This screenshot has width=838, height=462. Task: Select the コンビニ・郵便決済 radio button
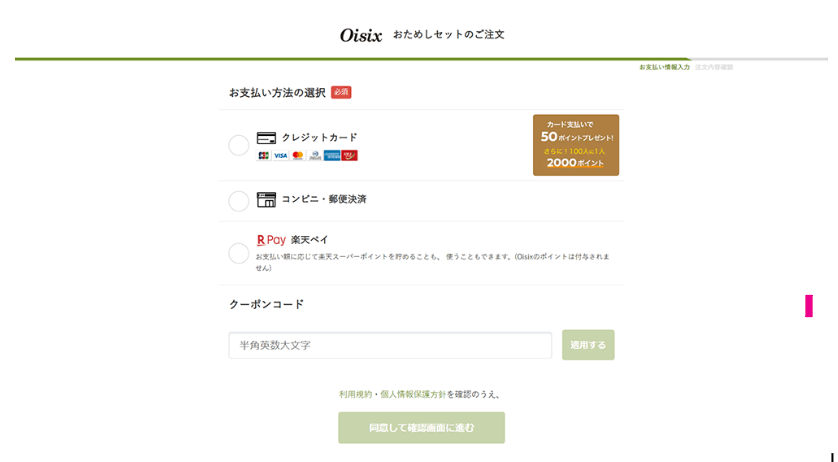238,201
